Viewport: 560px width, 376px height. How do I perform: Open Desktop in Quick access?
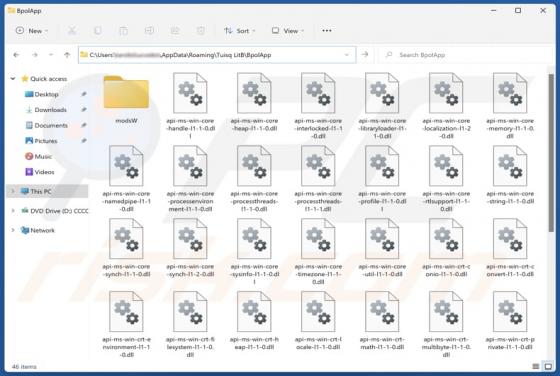coord(46,94)
